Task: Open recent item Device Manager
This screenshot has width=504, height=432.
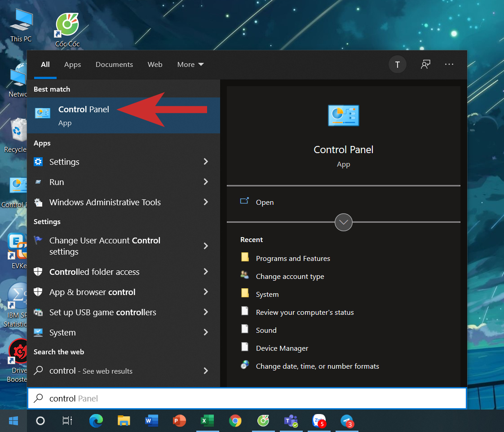Action: click(282, 348)
